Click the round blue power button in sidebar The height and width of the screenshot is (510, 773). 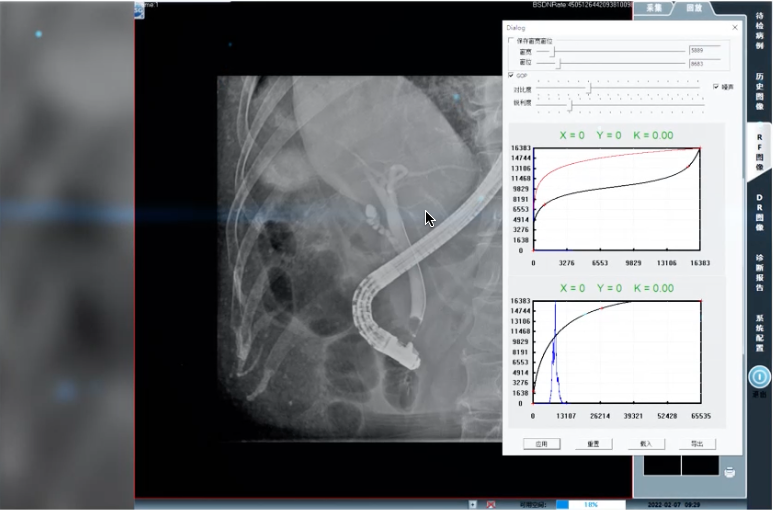point(759,377)
